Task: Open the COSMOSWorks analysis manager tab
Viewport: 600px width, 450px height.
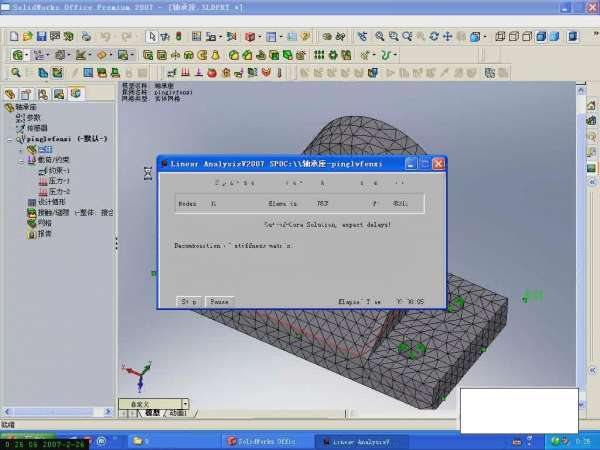Action: pyautogui.click(x=76, y=94)
